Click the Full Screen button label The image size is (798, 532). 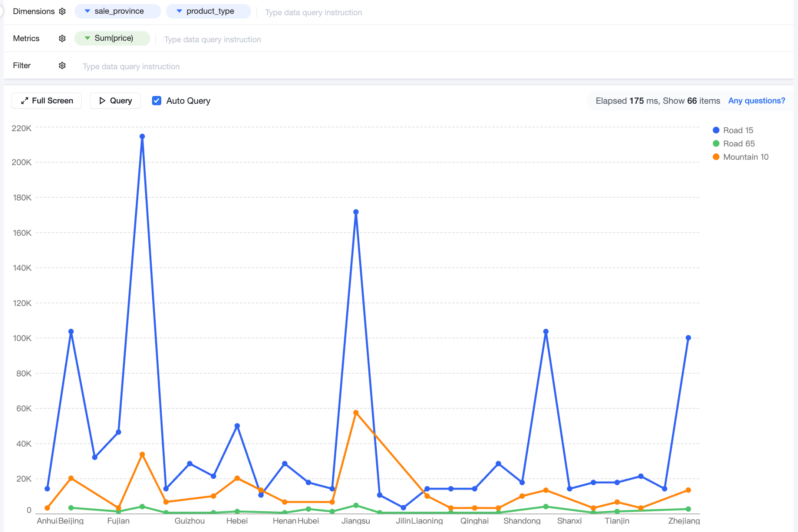[53, 101]
